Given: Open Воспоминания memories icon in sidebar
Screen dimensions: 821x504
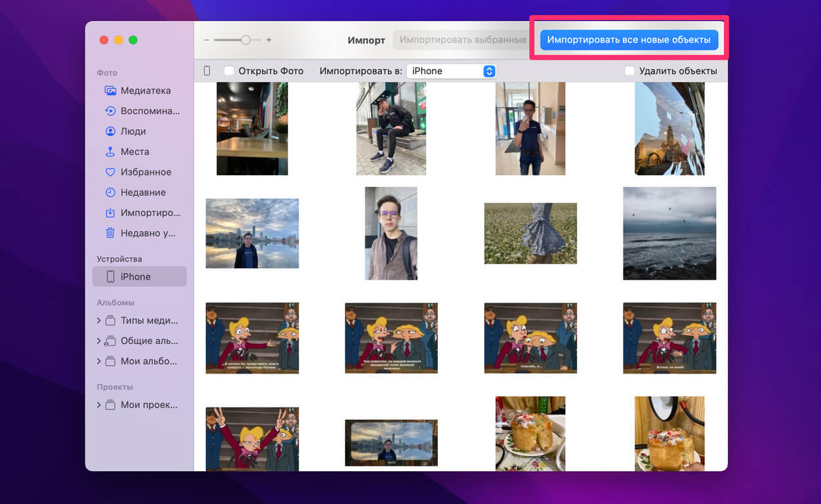Looking at the screenshot, I should coord(110,111).
